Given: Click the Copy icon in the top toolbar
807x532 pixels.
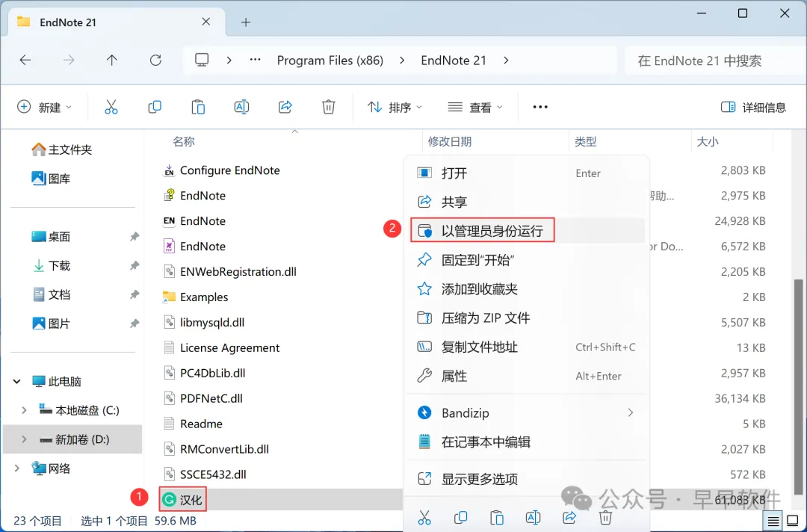Looking at the screenshot, I should point(155,107).
